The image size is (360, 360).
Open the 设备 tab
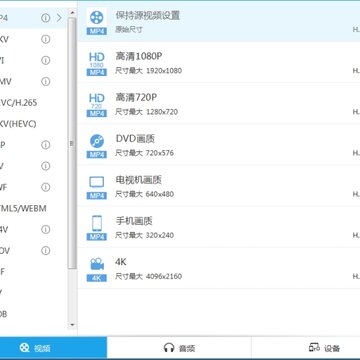point(306,348)
